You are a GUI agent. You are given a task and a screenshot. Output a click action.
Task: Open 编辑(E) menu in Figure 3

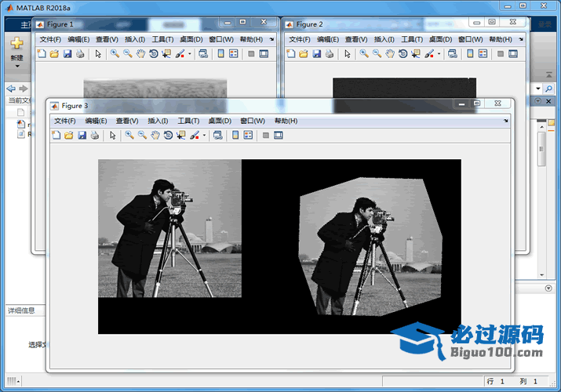click(x=96, y=121)
